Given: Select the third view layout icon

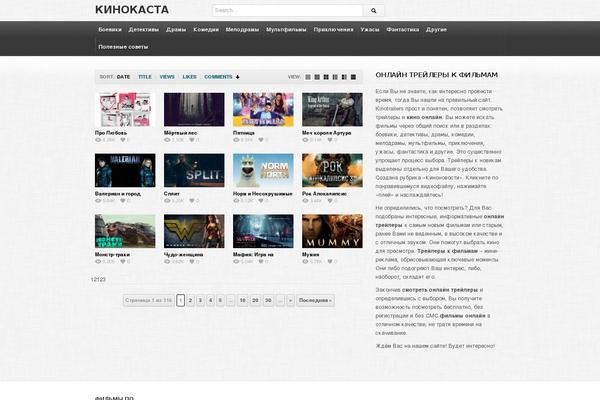Looking at the screenshot, I should tap(326, 77).
